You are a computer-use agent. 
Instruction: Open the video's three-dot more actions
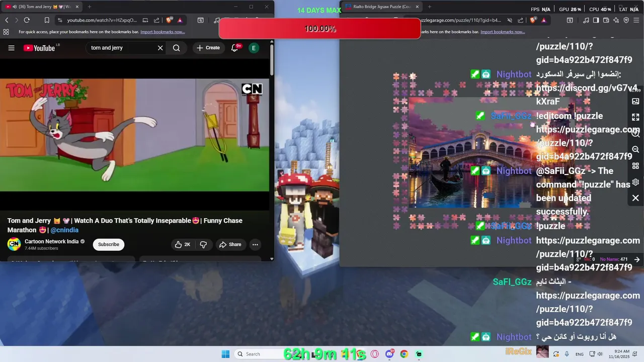click(x=255, y=244)
